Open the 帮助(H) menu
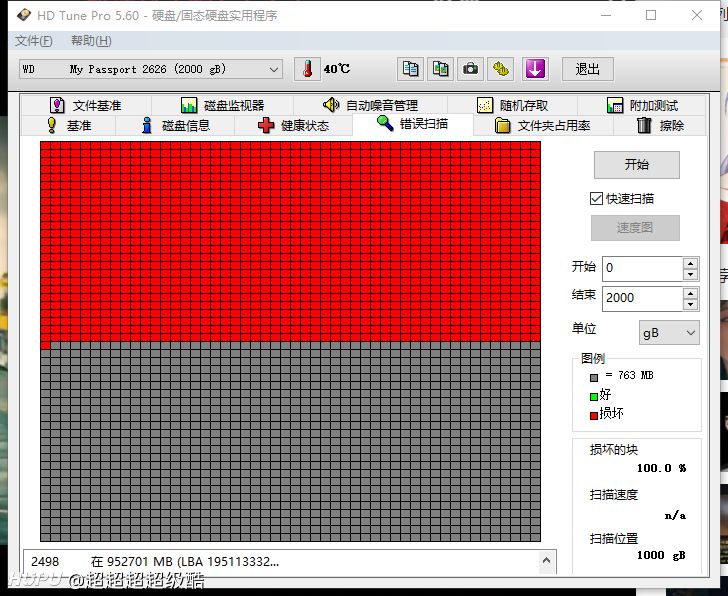Viewport: 728px width, 596px height. coord(91,41)
